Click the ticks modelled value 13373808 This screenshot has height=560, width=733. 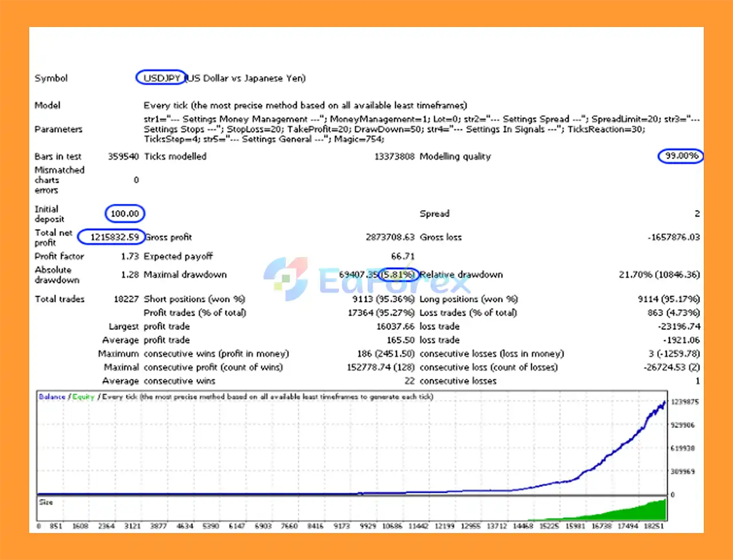(394, 156)
